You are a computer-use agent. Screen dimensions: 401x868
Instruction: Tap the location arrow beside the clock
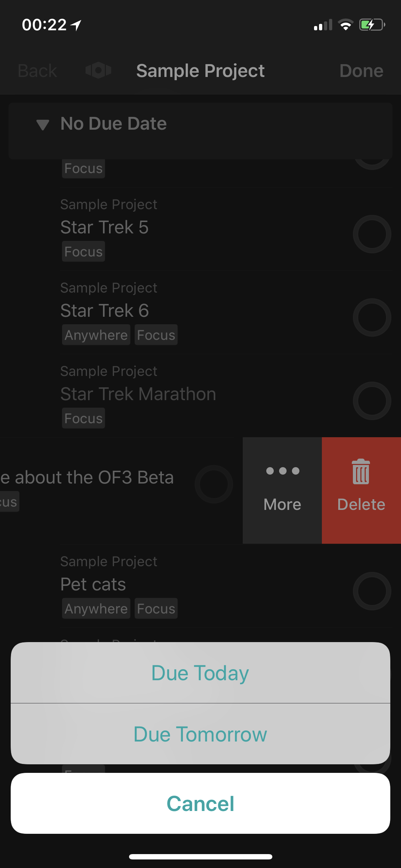coord(76,25)
